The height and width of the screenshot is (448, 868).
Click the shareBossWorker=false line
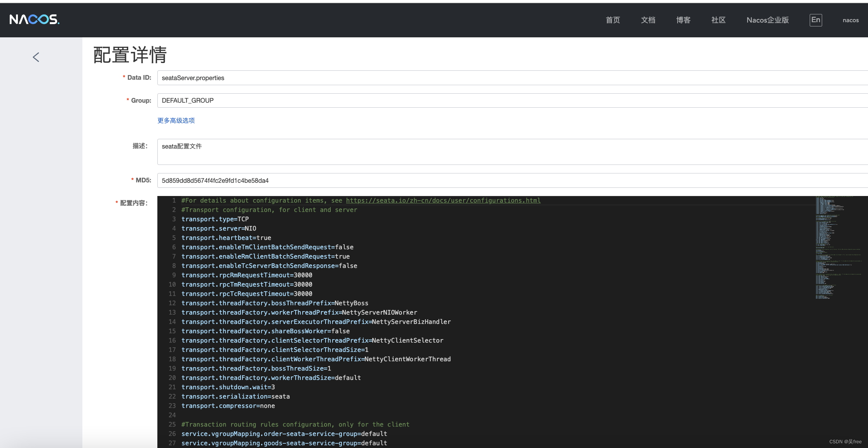coord(265,331)
